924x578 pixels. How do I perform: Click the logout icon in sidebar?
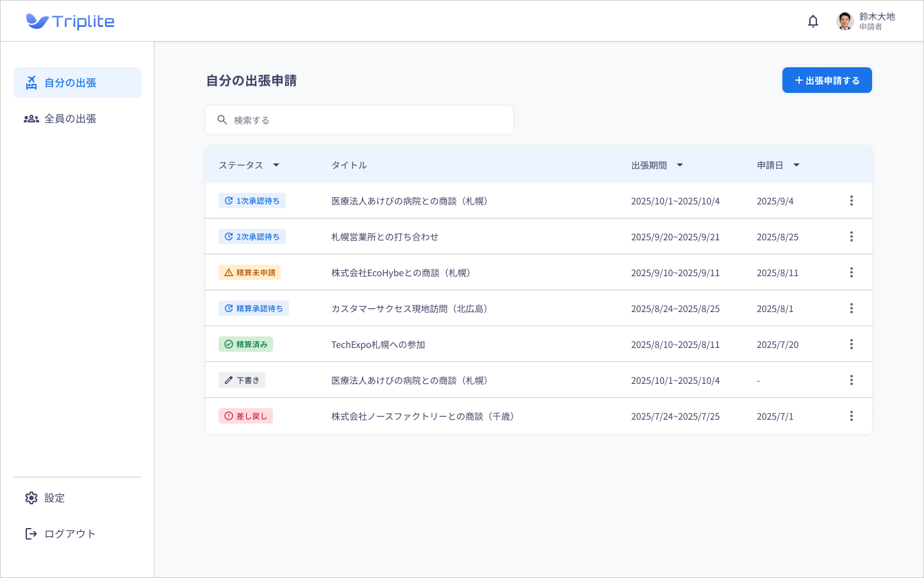coord(31,533)
